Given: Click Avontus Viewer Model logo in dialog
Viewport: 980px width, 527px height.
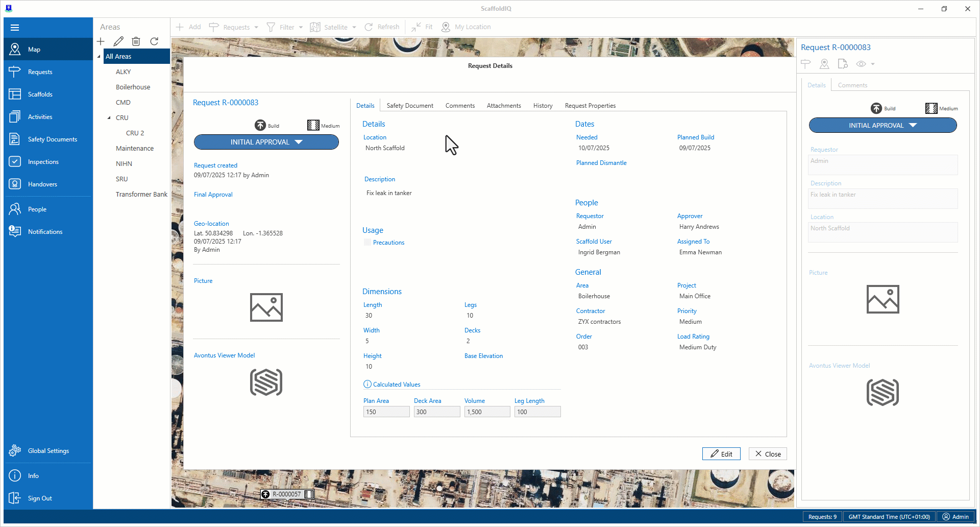Looking at the screenshot, I should (x=266, y=382).
